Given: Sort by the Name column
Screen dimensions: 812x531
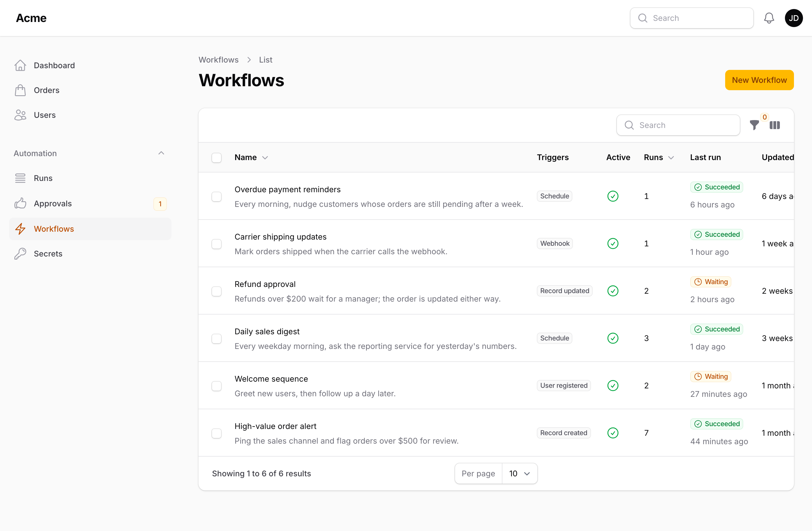Looking at the screenshot, I should point(251,157).
